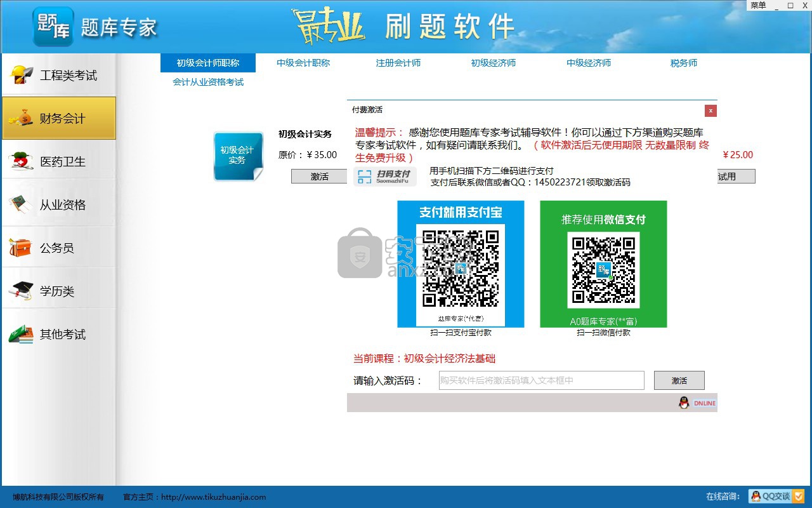Click the 博航科技有限公司版权所有 footer text
The image size is (812, 508).
pyautogui.click(x=58, y=497)
